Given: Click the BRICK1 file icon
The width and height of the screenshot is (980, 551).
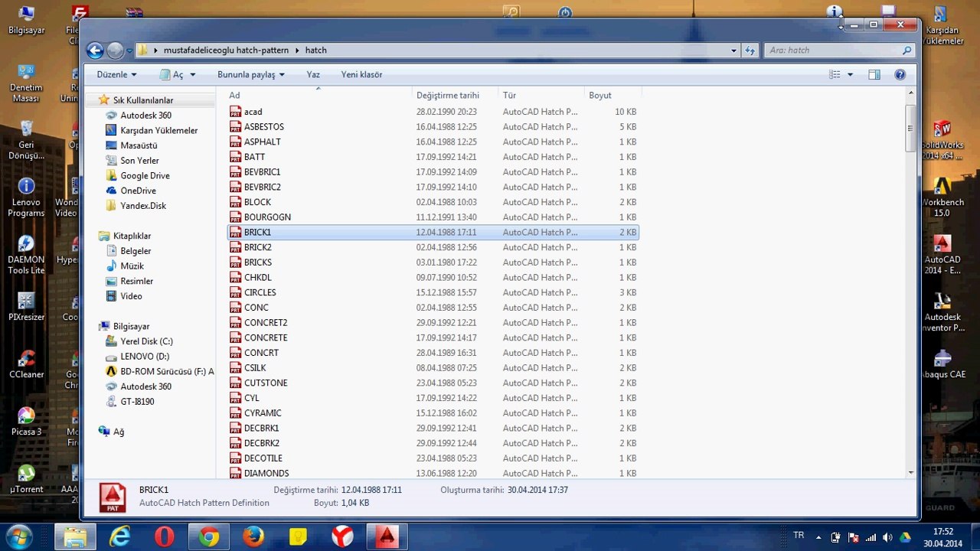Looking at the screenshot, I should pos(236,232).
